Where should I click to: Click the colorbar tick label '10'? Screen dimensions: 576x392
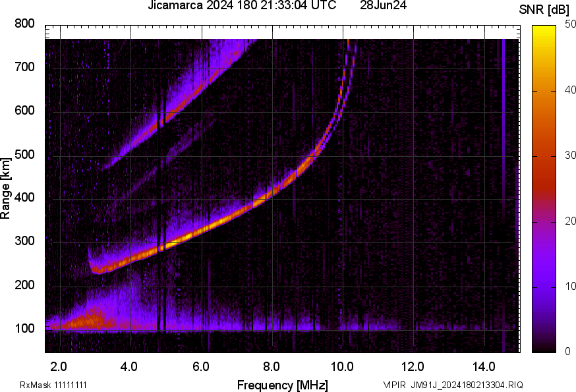pos(570,287)
